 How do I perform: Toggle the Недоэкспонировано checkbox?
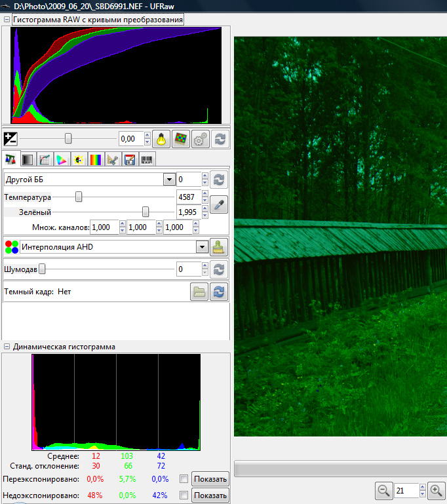tap(184, 495)
